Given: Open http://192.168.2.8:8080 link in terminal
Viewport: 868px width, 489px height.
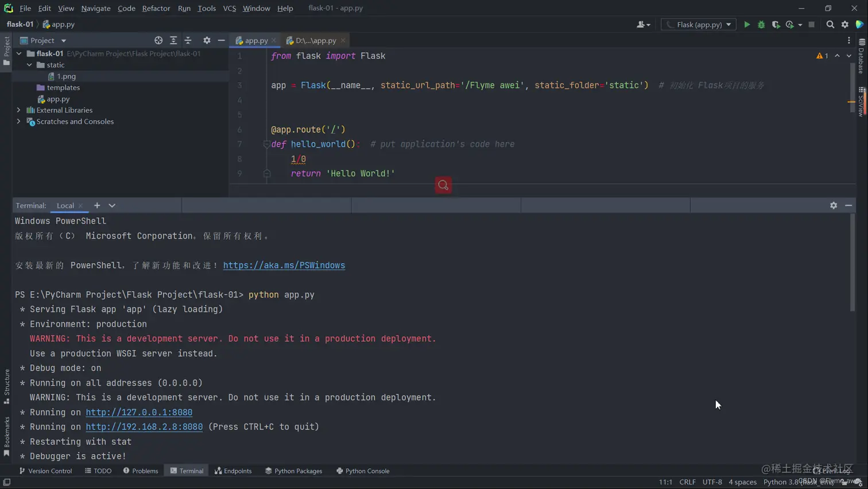Looking at the screenshot, I should pos(144,427).
